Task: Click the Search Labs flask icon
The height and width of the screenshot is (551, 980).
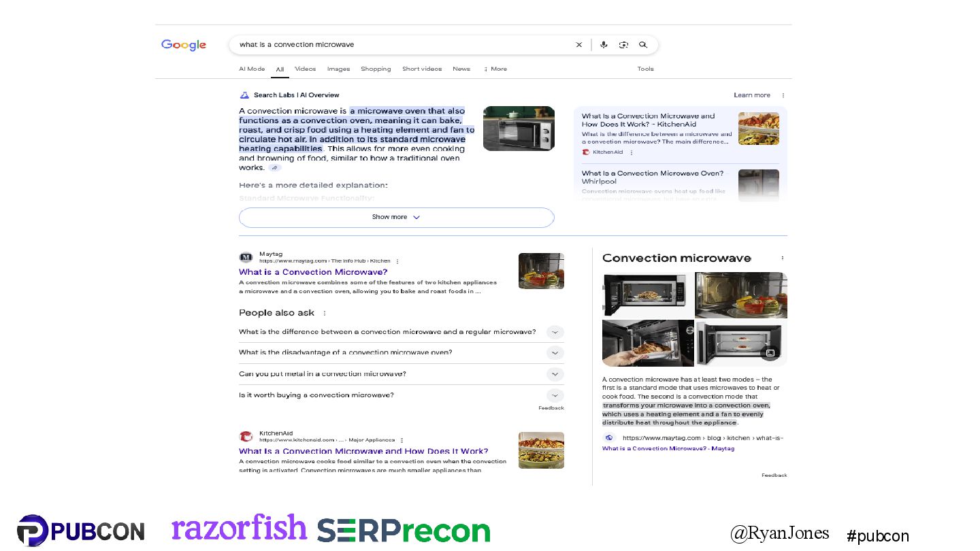Action: (244, 95)
